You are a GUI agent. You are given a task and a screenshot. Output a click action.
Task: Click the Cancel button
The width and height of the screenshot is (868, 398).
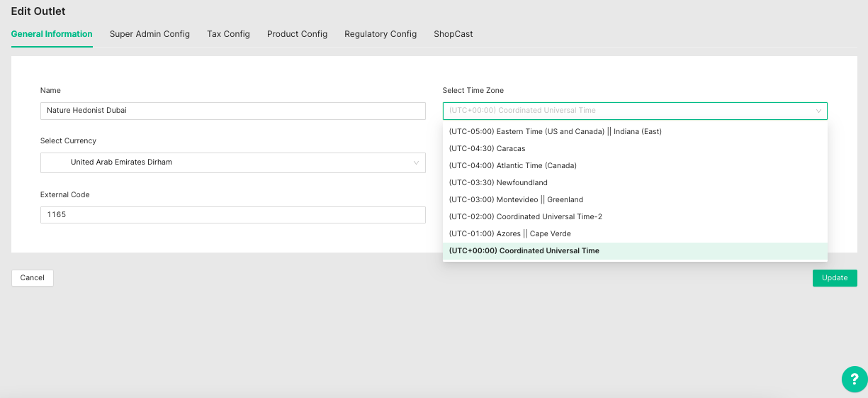[x=33, y=278]
